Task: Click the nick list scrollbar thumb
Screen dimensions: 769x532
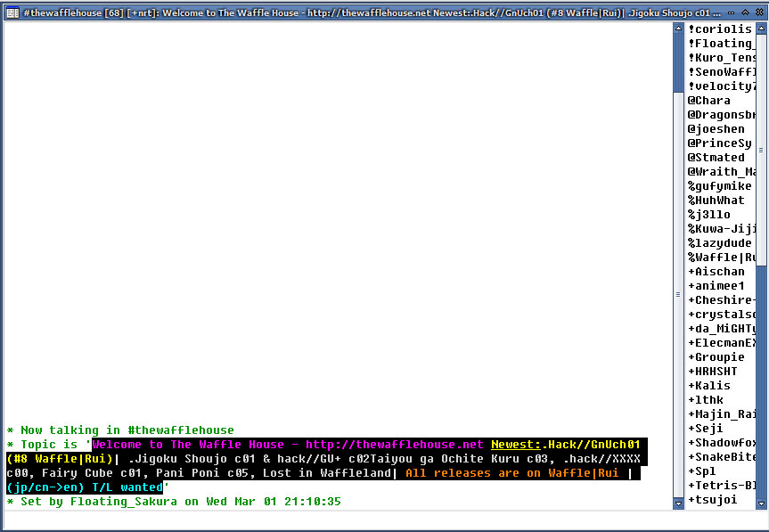Action: [761, 150]
